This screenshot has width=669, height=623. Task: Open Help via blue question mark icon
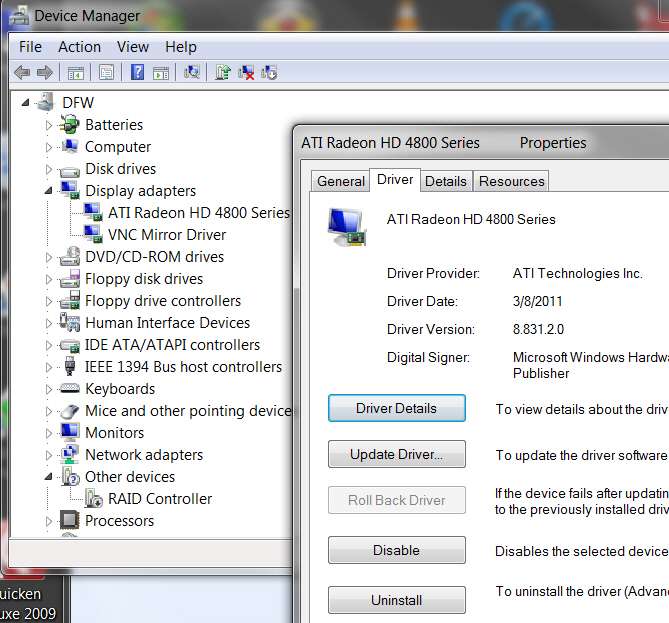point(137,72)
